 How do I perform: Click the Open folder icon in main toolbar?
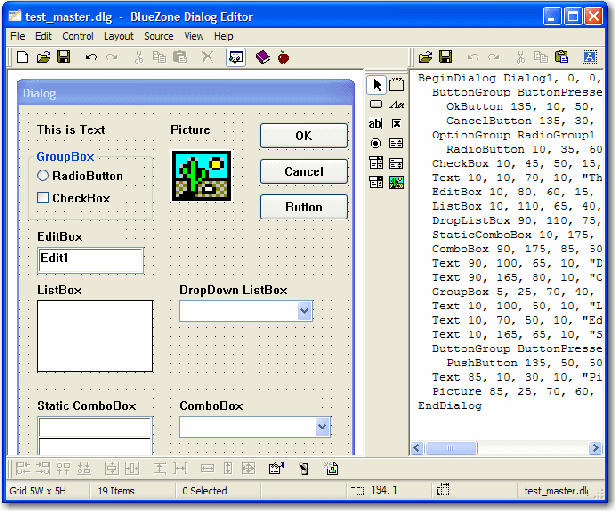tap(44, 57)
